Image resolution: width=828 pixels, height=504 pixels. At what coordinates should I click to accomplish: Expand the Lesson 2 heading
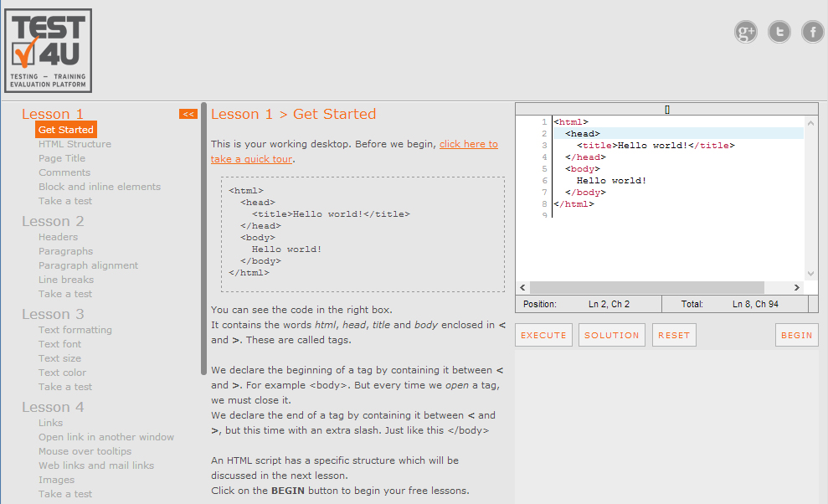pyautogui.click(x=53, y=221)
